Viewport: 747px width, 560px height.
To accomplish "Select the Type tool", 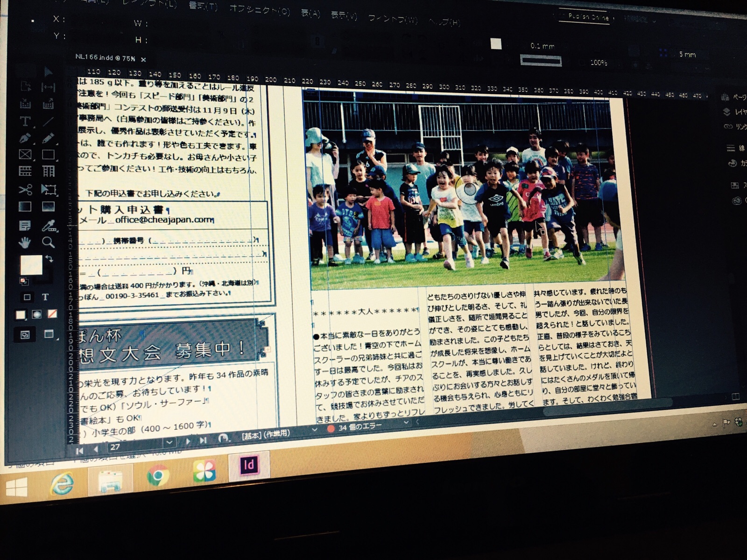I will point(25,121).
